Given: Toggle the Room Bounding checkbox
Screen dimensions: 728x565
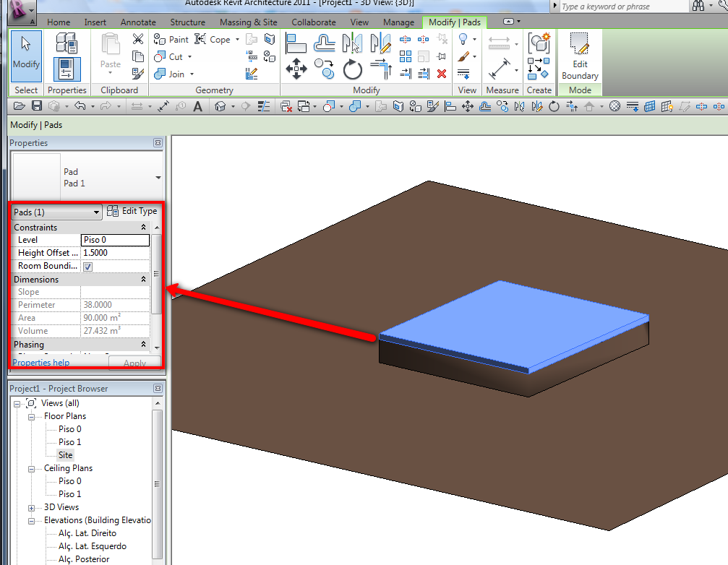Looking at the screenshot, I should [x=88, y=267].
